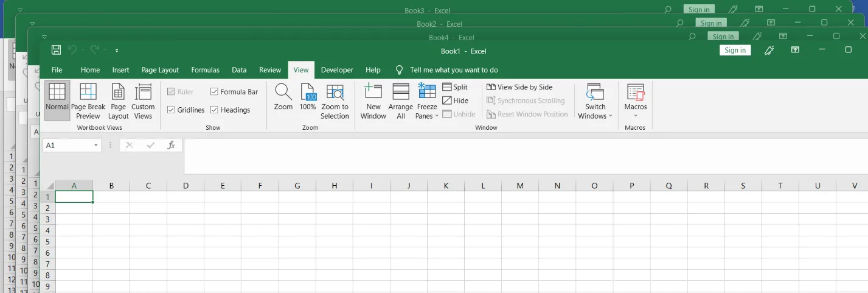Viewport: 868px width, 293px height.
Task: Toggle the Gridlines checkbox
Action: (172, 110)
